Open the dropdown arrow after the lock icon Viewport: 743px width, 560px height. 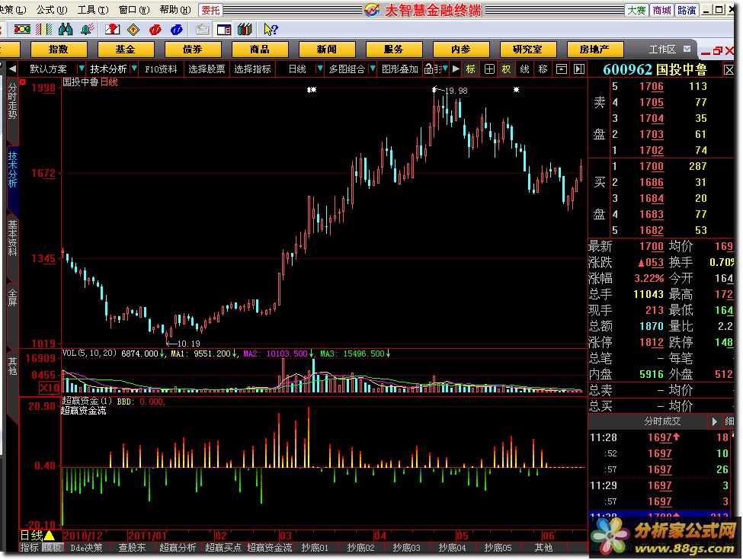(x=445, y=69)
